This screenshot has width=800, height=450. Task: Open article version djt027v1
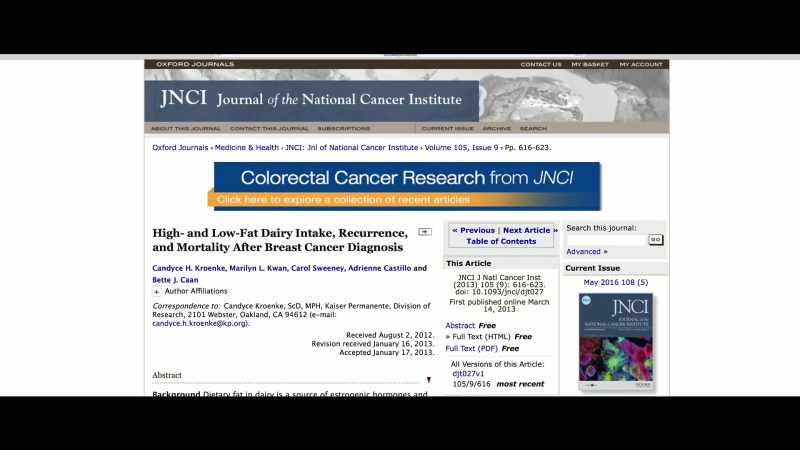(x=468, y=373)
